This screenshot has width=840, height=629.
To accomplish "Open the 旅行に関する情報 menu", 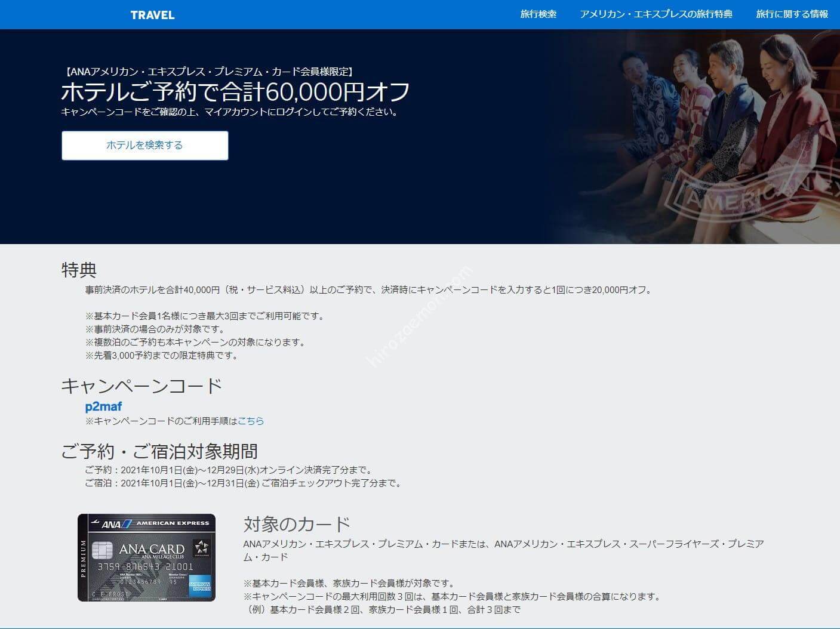I will click(792, 14).
